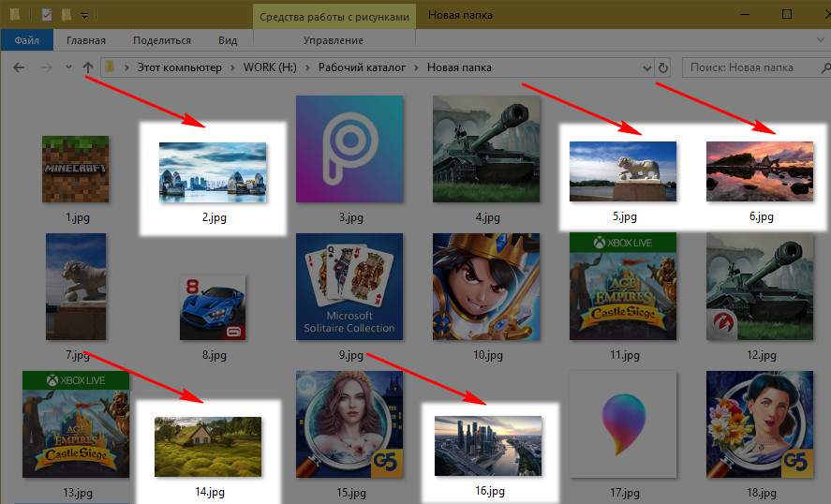Click WORK (H:) in the breadcrumb

coord(270,67)
